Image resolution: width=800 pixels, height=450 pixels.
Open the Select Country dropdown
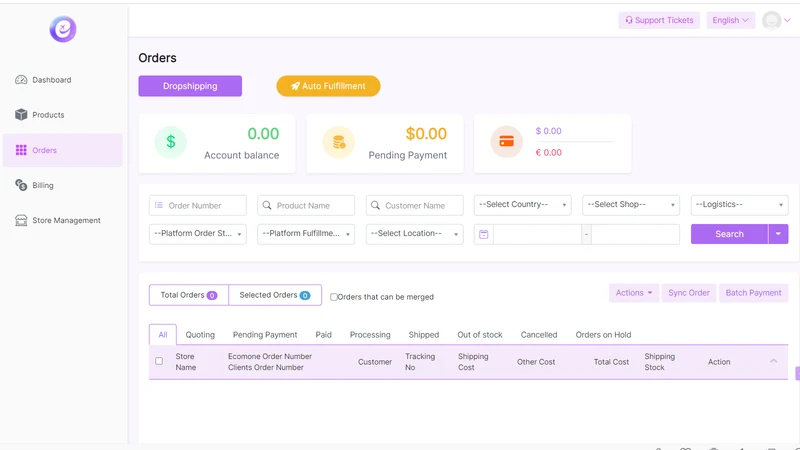point(522,205)
